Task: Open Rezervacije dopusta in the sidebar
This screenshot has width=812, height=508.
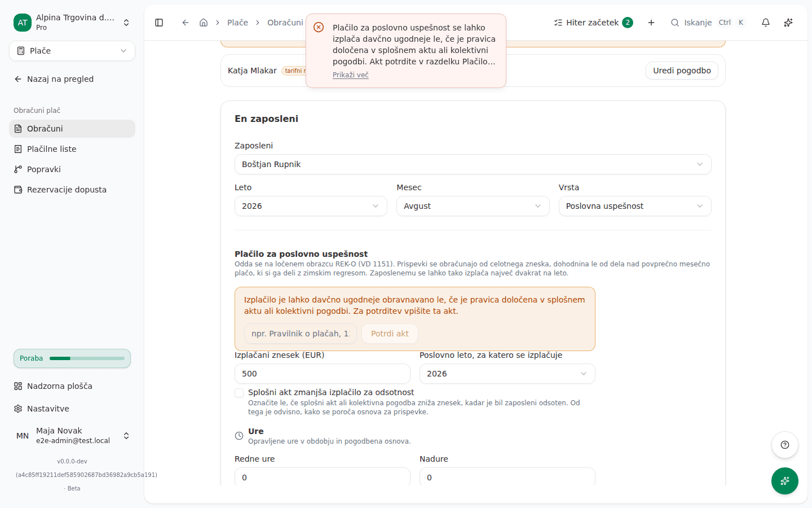Action: tap(72, 190)
